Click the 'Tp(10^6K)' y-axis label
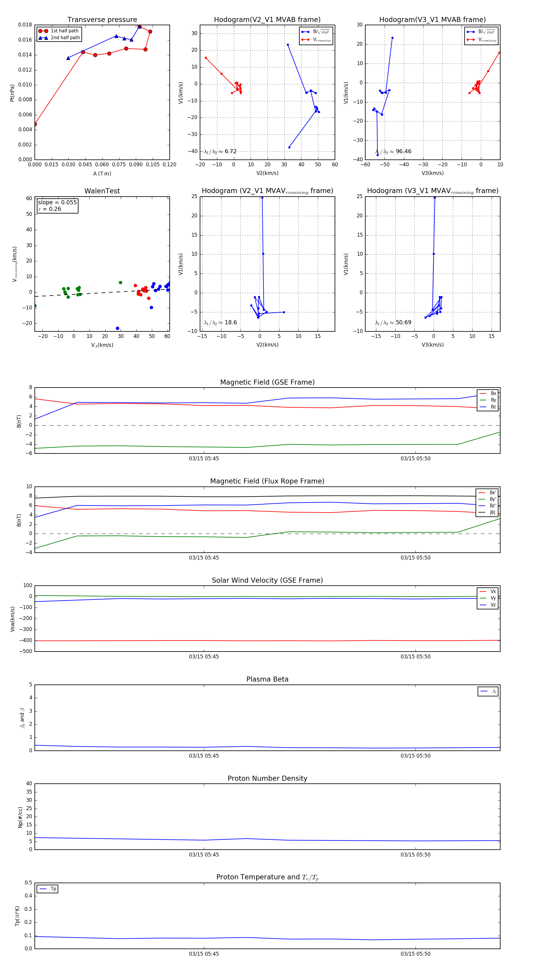 [17, 916]
